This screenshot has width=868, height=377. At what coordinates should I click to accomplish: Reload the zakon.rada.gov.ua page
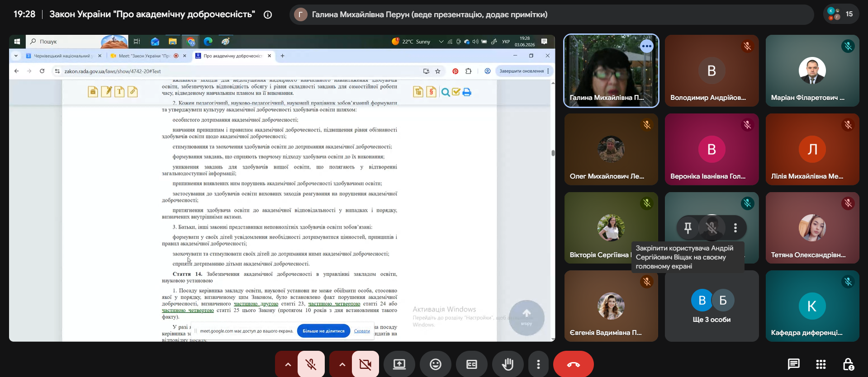click(x=42, y=71)
